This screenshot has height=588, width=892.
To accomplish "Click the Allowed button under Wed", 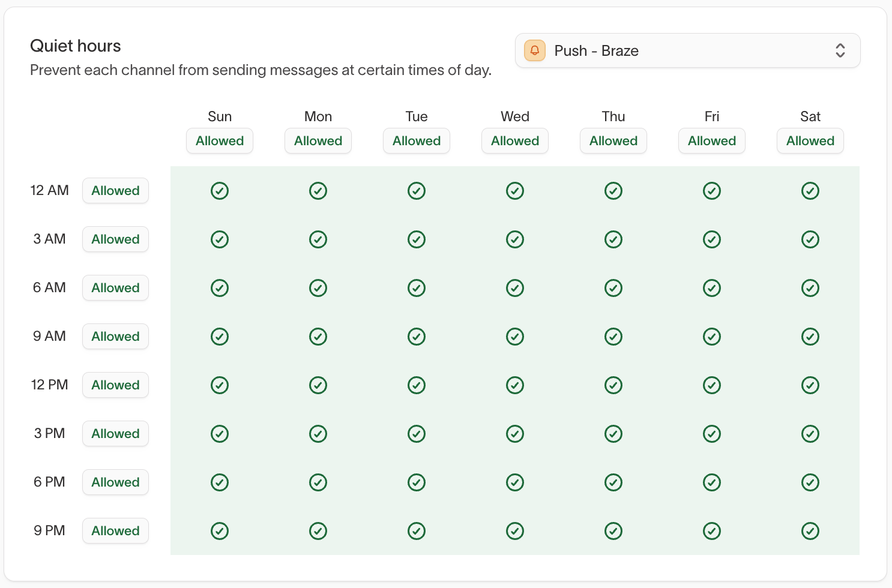I will tap(515, 141).
